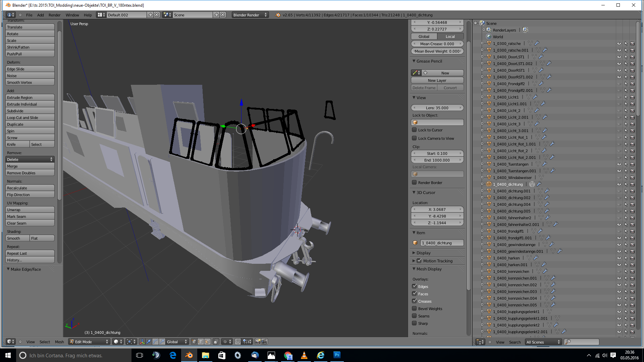The image size is (644, 362).
Task: Open the Blender Render engine dropdown
Action: 250,15
